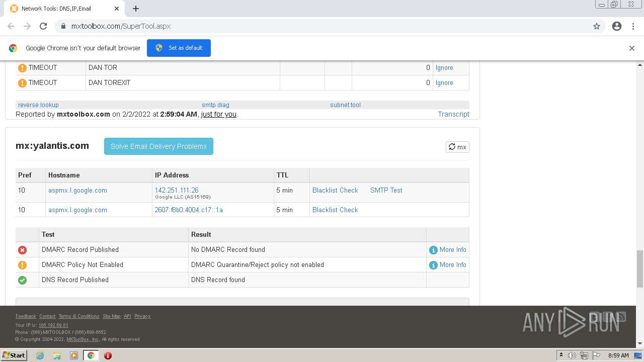Open the Chrome three-dot menu
This screenshot has width=644, height=362.
tap(633, 26)
